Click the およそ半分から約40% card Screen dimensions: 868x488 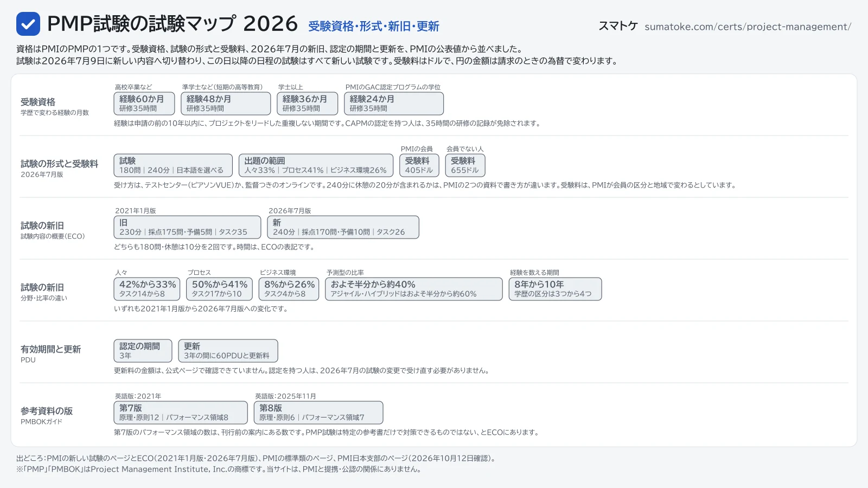[x=414, y=289]
